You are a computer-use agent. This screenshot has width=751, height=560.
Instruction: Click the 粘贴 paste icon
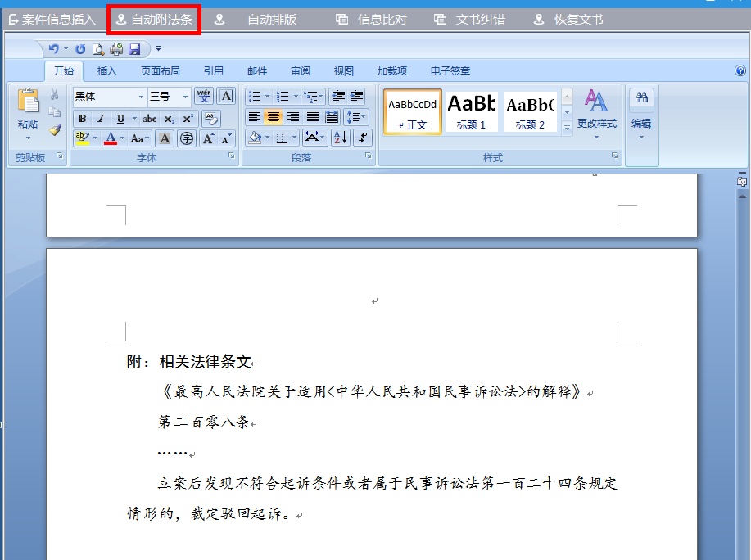click(x=28, y=102)
